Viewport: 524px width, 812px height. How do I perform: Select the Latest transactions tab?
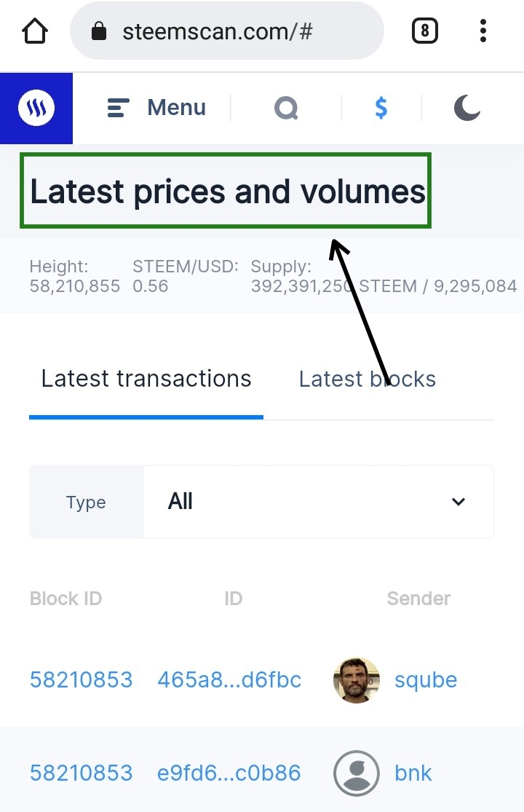146,379
